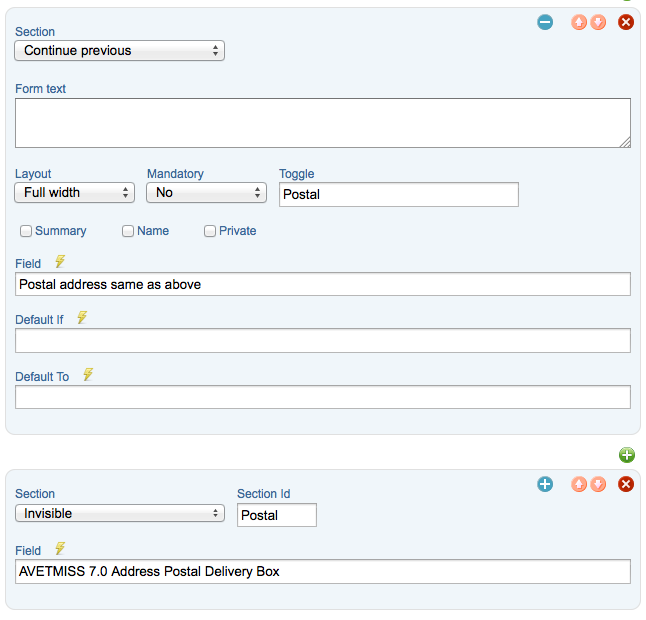
Task: Click lightning bolt icon beside Default To
Action: point(88,374)
